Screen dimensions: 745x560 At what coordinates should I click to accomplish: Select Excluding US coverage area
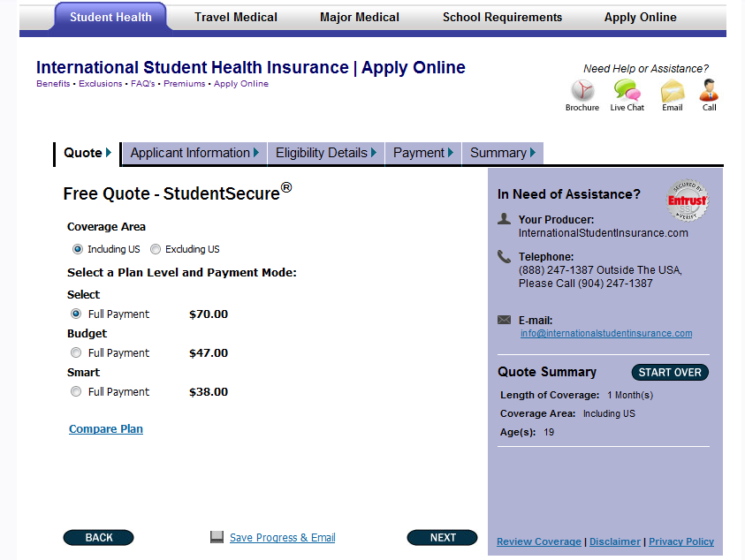point(156,249)
